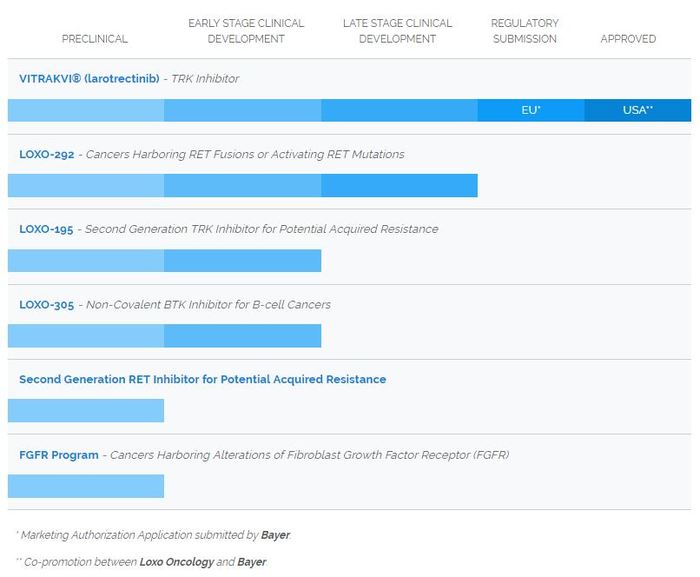The image size is (700, 577).
Task: Click the FGFR Program preclinical bar
Action: pyautogui.click(x=86, y=486)
